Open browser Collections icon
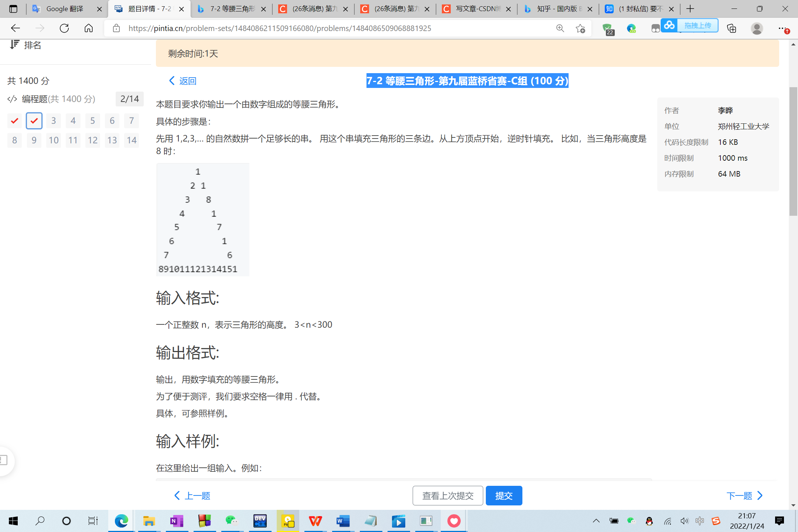 coord(731,28)
